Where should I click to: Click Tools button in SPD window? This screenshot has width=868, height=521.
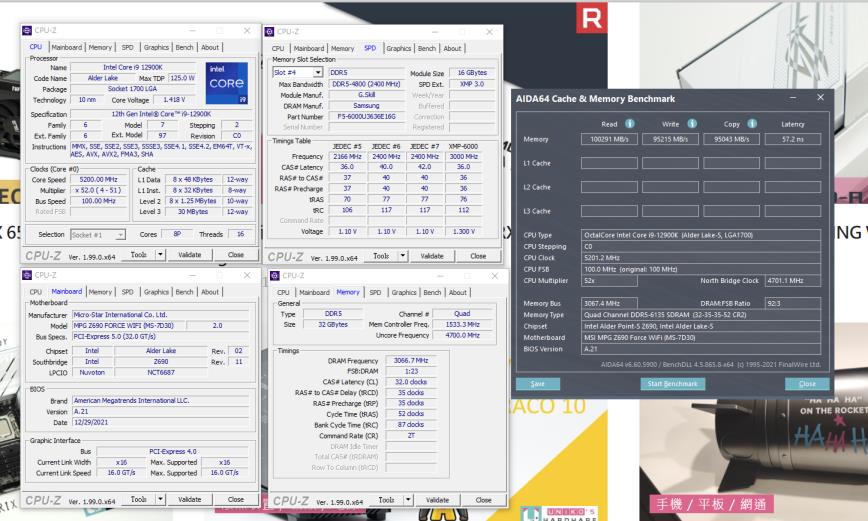pyautogui.click(x=381, y=256)
